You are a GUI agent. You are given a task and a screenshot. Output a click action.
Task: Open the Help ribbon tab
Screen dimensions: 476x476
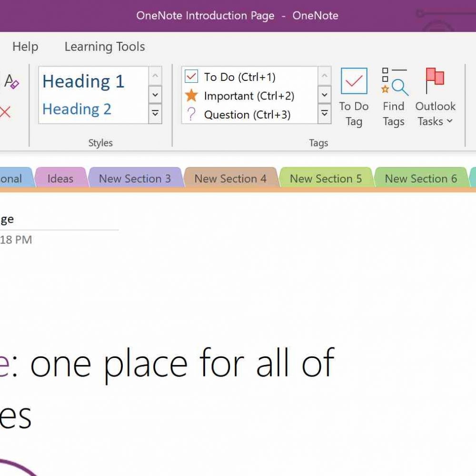25,47
